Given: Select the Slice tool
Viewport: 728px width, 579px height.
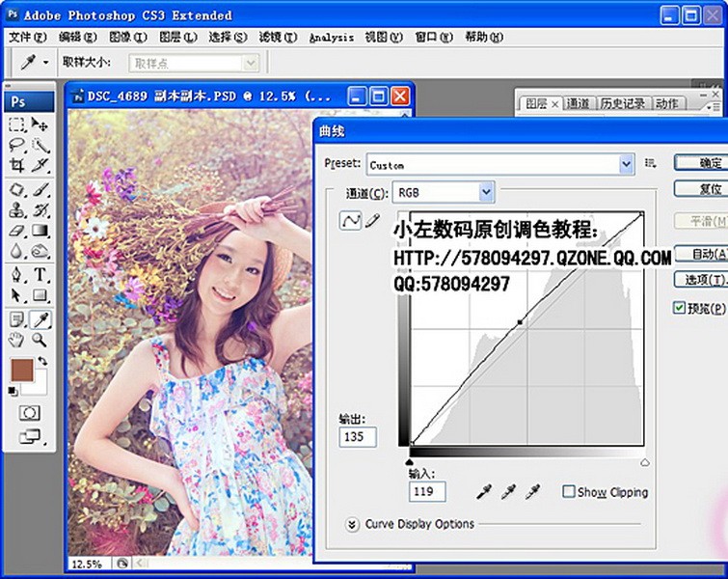Looking at the screenshot, I should point(40,165).
